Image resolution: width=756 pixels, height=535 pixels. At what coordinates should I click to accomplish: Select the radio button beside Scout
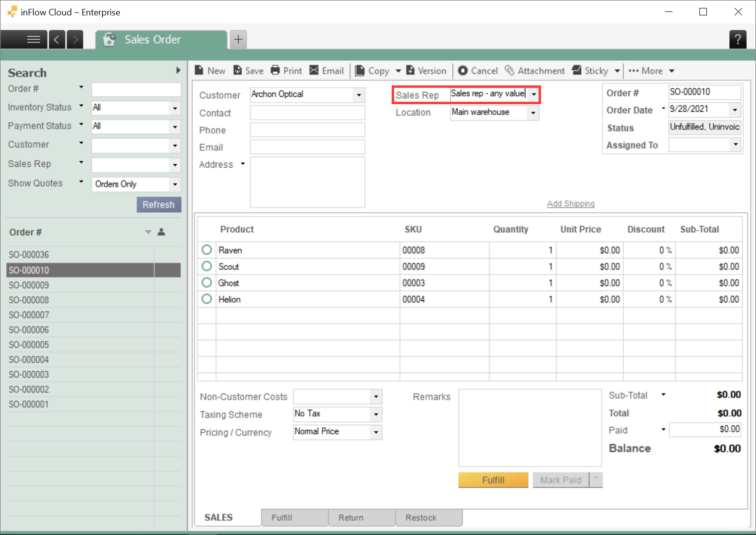click(206, 266)
